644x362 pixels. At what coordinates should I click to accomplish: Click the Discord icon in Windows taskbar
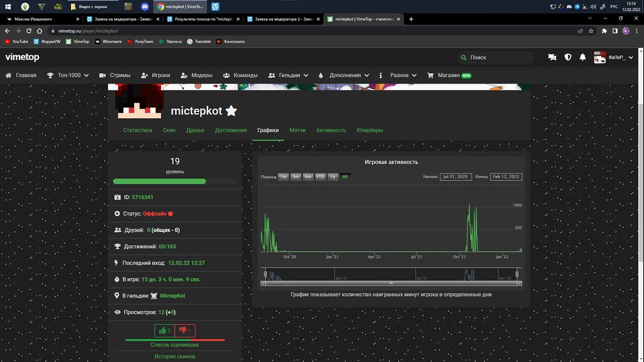pyautogui.click(x=145, y=6)
